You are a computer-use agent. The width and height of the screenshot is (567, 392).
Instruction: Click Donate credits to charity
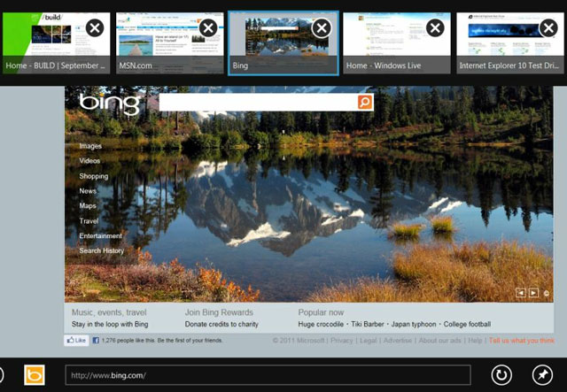pyautogui.click(x=221, y=324)
